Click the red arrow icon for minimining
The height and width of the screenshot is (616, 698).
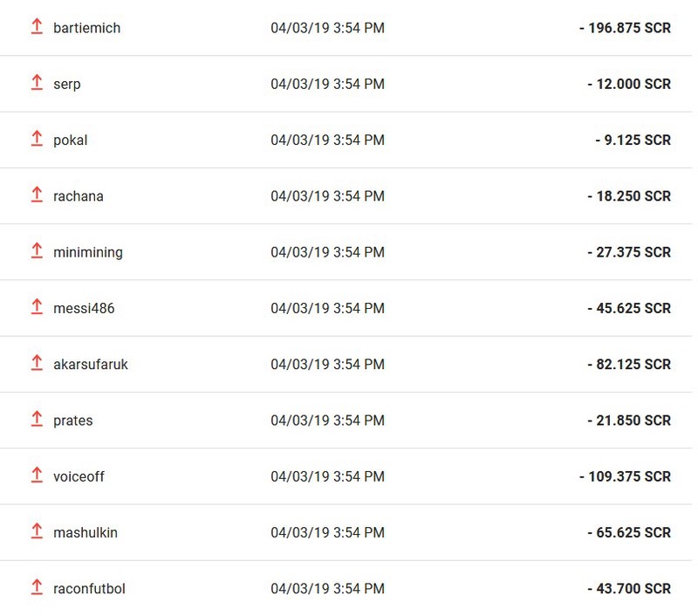(37, 250)
